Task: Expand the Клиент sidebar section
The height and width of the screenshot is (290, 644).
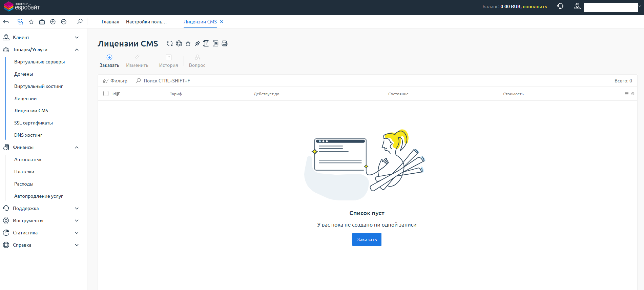Action: point(77,37)
